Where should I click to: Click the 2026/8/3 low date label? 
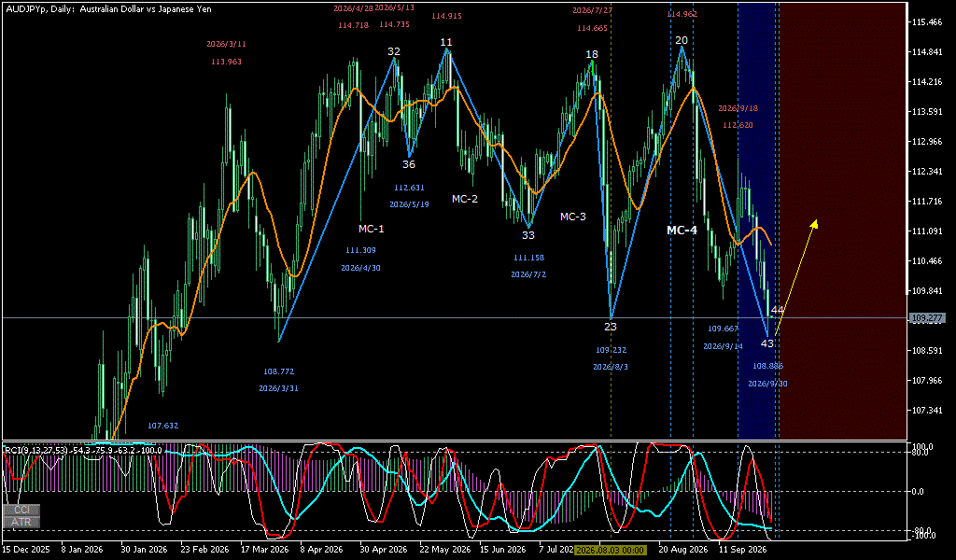pyautogui.click(x=611, y=368)
